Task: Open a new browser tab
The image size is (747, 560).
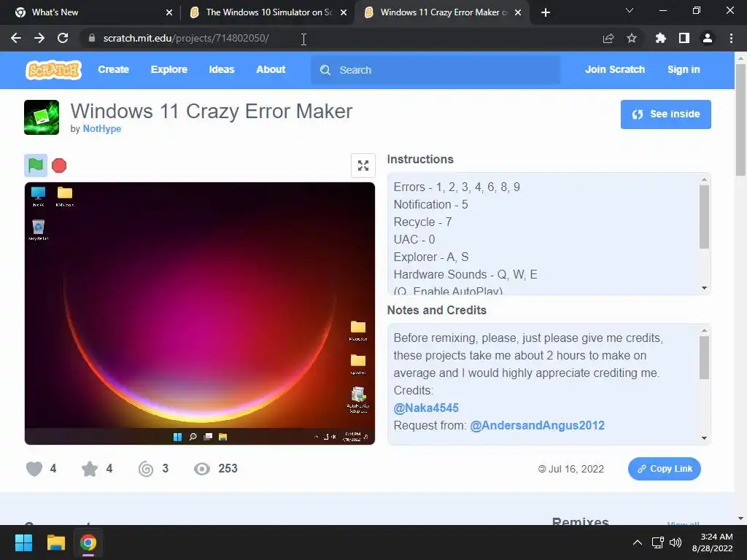Action: click(546, 12)
